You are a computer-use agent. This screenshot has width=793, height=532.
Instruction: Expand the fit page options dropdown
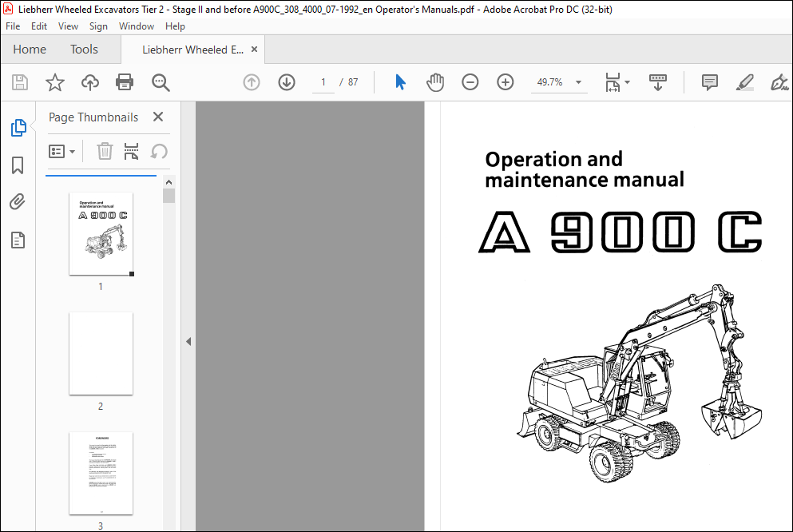[x=627, y=82]
